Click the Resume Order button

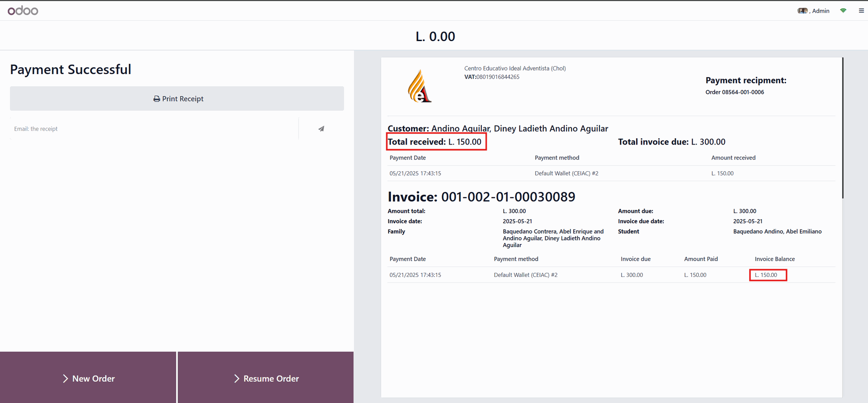(266, 378)
